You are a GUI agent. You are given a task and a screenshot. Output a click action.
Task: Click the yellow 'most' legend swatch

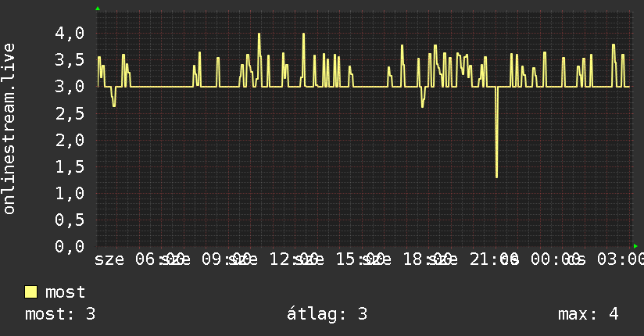(x=30, y=292)
